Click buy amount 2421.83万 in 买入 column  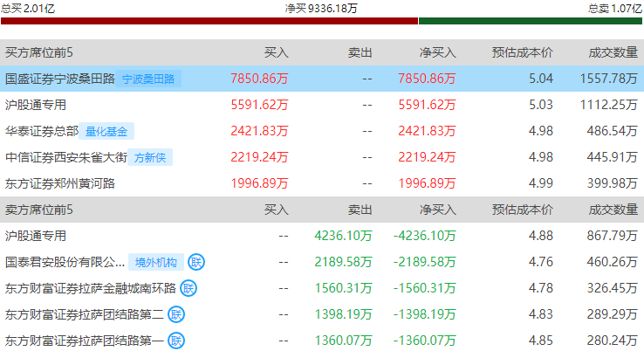[x=259, y=131]
